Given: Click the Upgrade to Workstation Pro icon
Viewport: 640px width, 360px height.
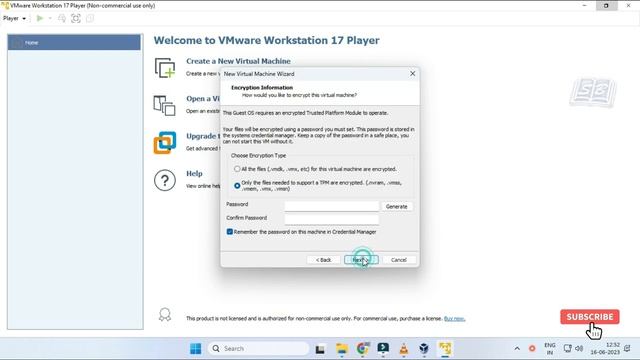Looking at the screenshot, I should pyautogui.click(x=165, y=142).
